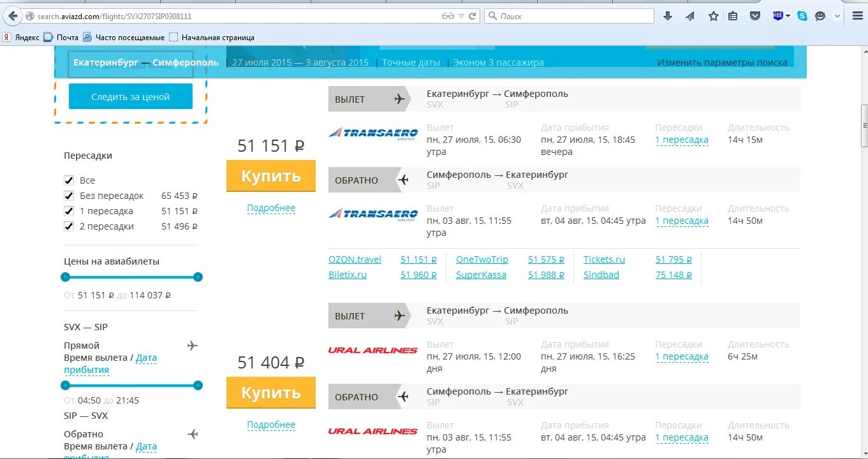Expand the toolbar overflow chevron
This screenshot has width=868, height=459.
coord(837,16)
